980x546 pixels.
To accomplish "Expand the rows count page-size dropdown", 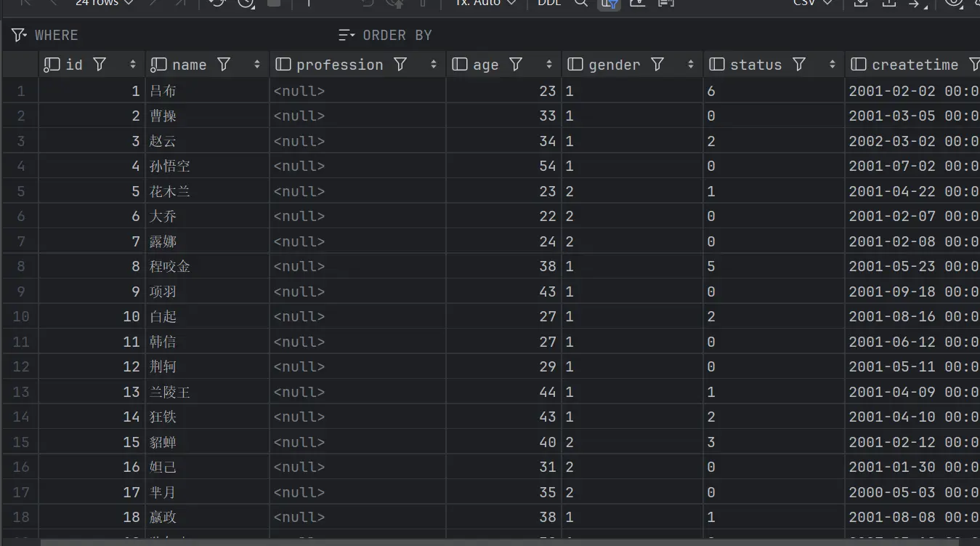I will (105, 3).
